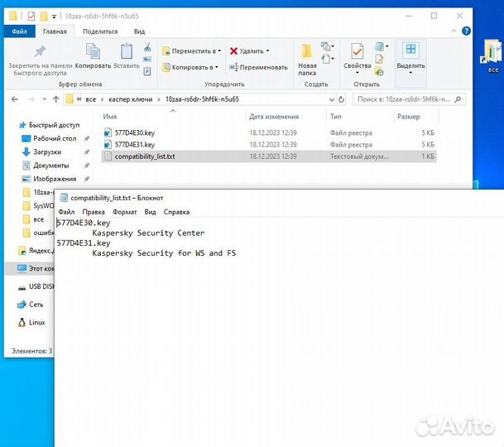The width and height of the screenshot is (504, 447).
Task: Click the Cut scissors icon
Action: coord(147,47)
